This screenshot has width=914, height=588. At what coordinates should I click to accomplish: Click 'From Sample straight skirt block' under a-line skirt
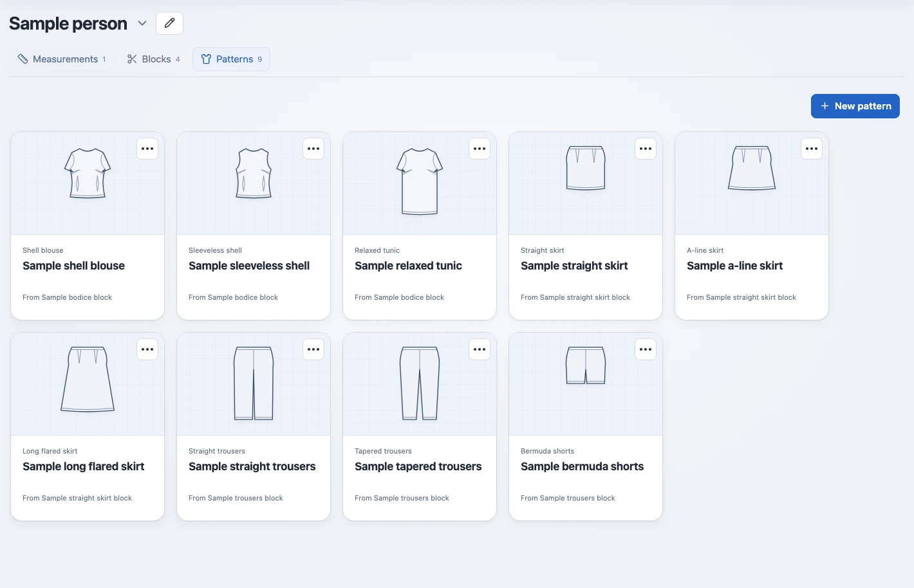pos(741,297)
